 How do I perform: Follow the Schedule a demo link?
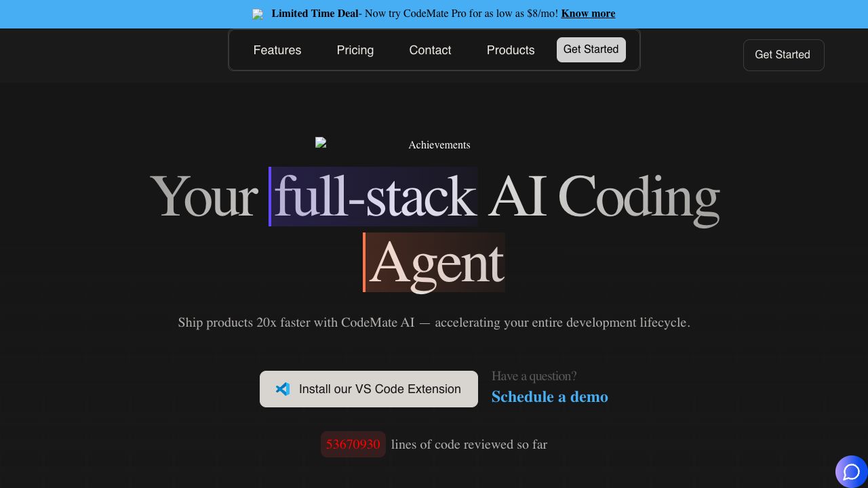pos(549,396)
